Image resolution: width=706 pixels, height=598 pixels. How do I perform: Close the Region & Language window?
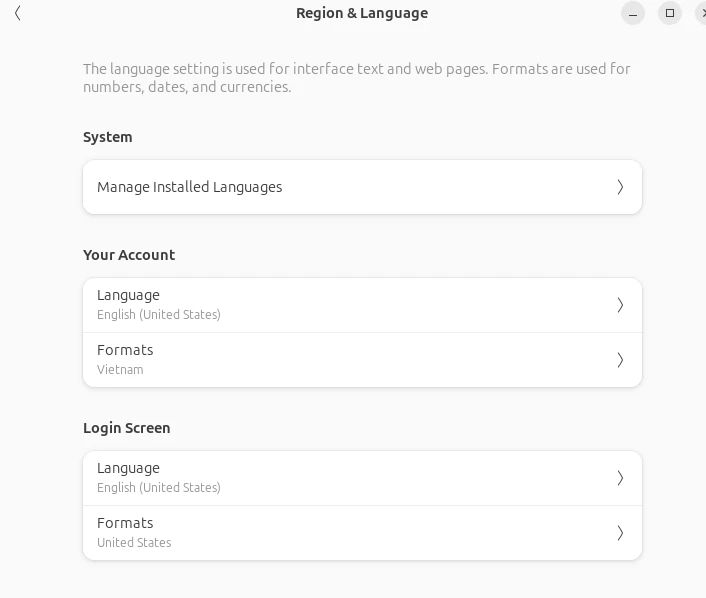click(x=701, y=13)
